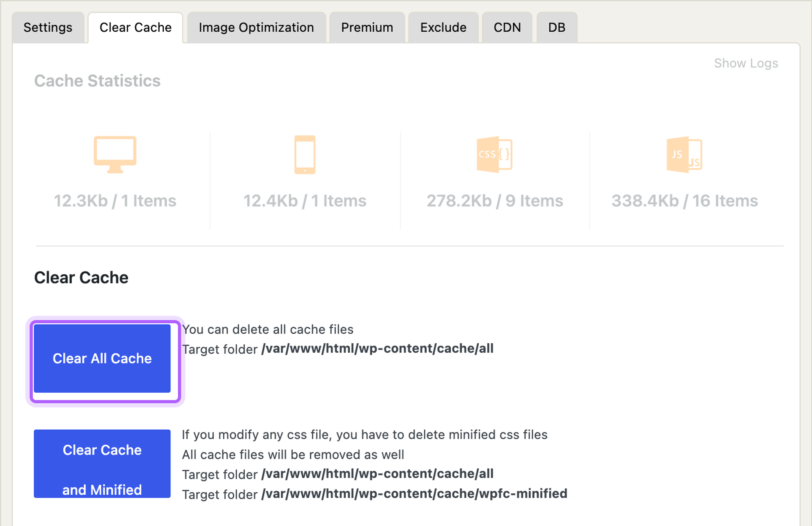Click the Show Logs link
Screen dimensions: 812x526
click(x=746, y=63)
